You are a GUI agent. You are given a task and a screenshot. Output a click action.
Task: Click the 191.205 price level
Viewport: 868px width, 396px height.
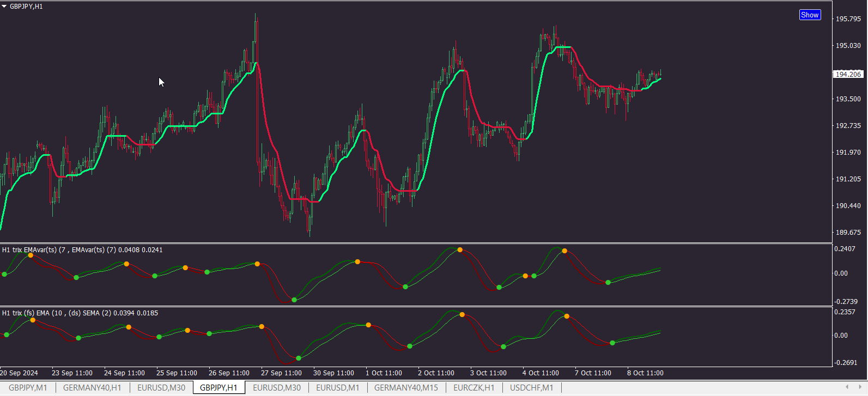[848, 179]
